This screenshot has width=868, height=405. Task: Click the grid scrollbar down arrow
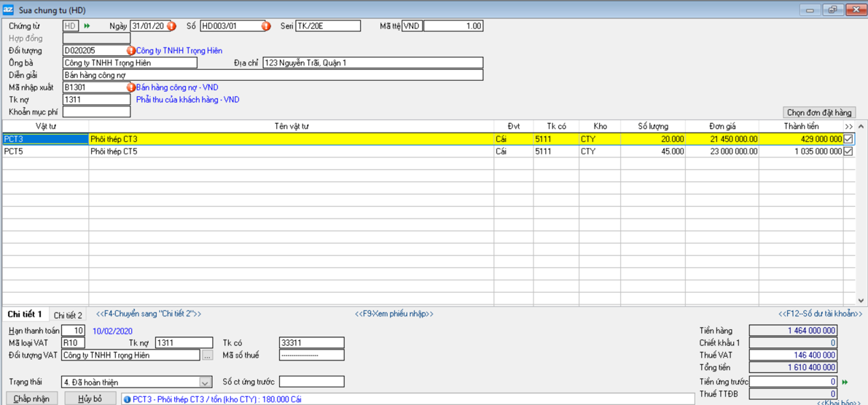pyautogui.click(x=861, y=299)
